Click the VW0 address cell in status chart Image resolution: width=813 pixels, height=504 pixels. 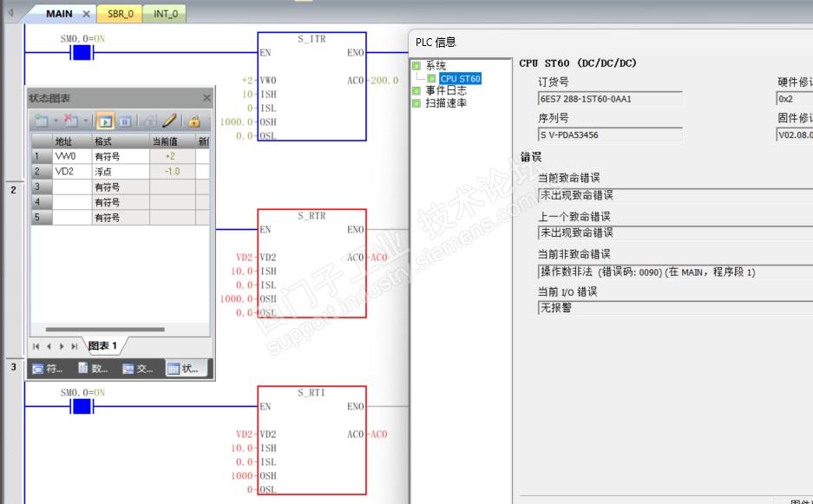(71, 156)
